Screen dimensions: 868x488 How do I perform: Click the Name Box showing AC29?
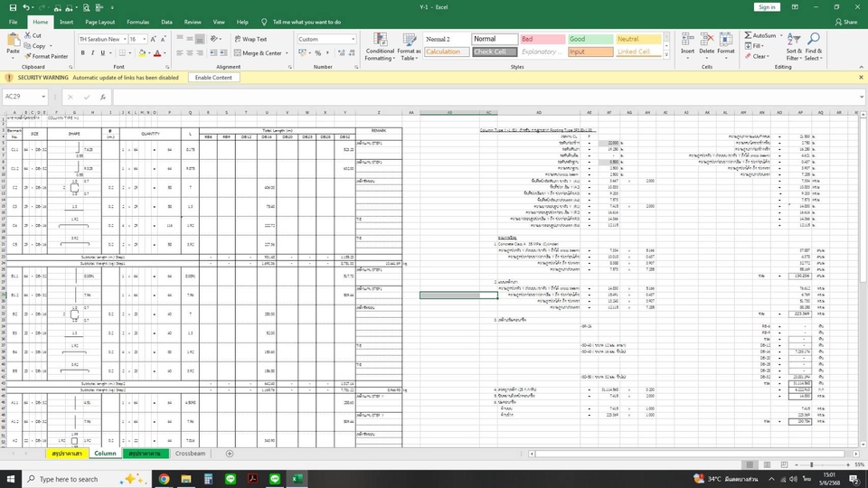(25, 97)
